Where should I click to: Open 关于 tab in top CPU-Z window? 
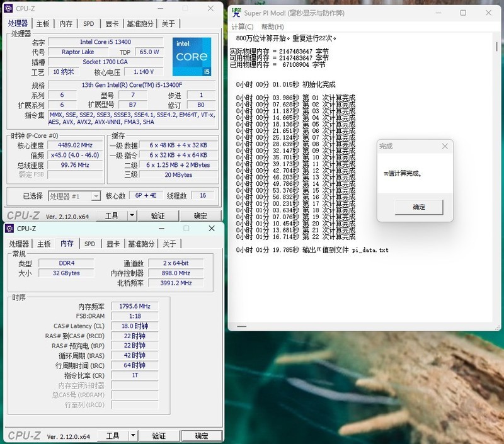click(168, 24)
